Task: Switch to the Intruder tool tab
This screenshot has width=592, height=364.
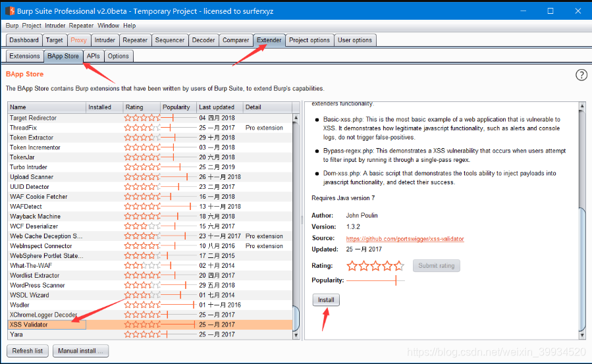Action: [105, 40]
